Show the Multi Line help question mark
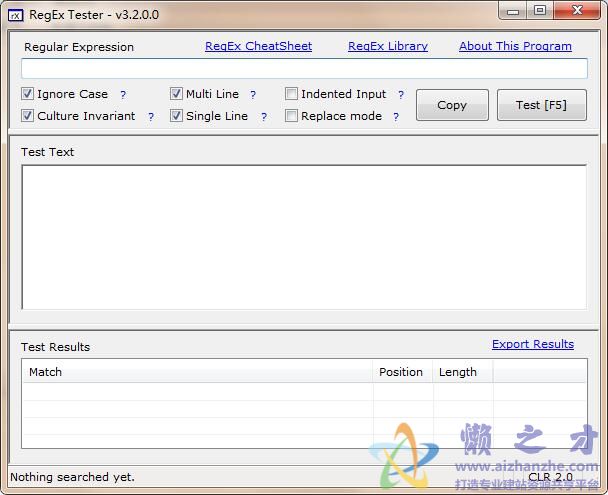The image size is (608, 495). pos(253,95)
